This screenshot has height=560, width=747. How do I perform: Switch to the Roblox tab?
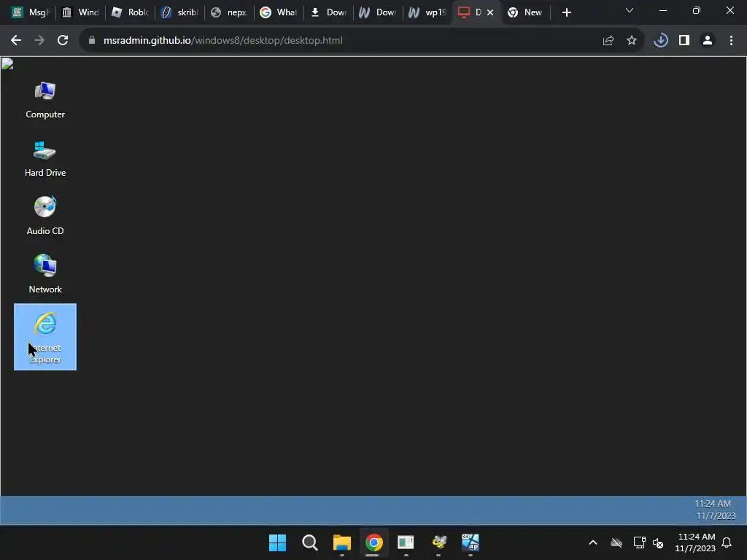click(x=130, y=12)
